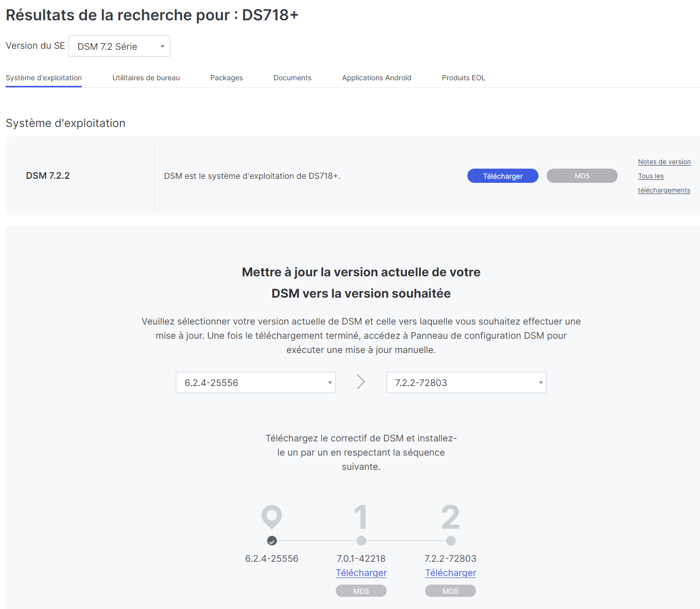Click the blue Télécharger button for DSM 7.2.2
Viewport: 700px width, 609px height.
point(503,176)
